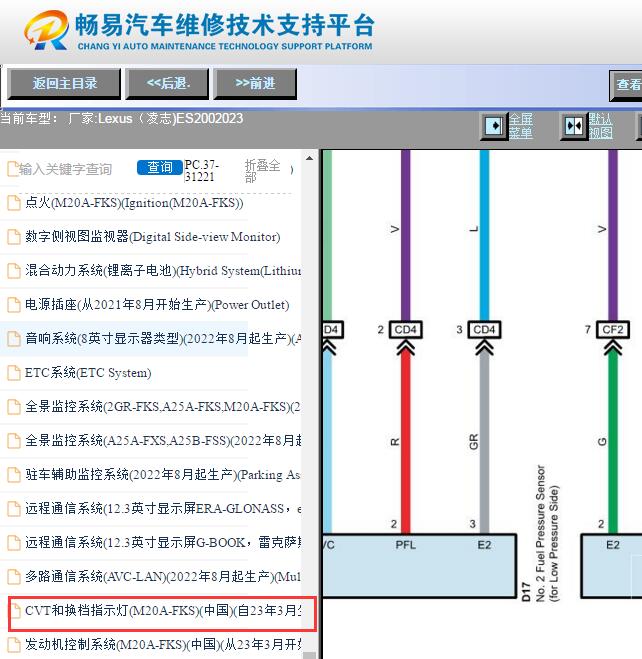The width and height of the screenshot is (642, 659).
Task: Click the D17 No. 2 Fuel Pressure Sensor label
Action: [540, 534]
